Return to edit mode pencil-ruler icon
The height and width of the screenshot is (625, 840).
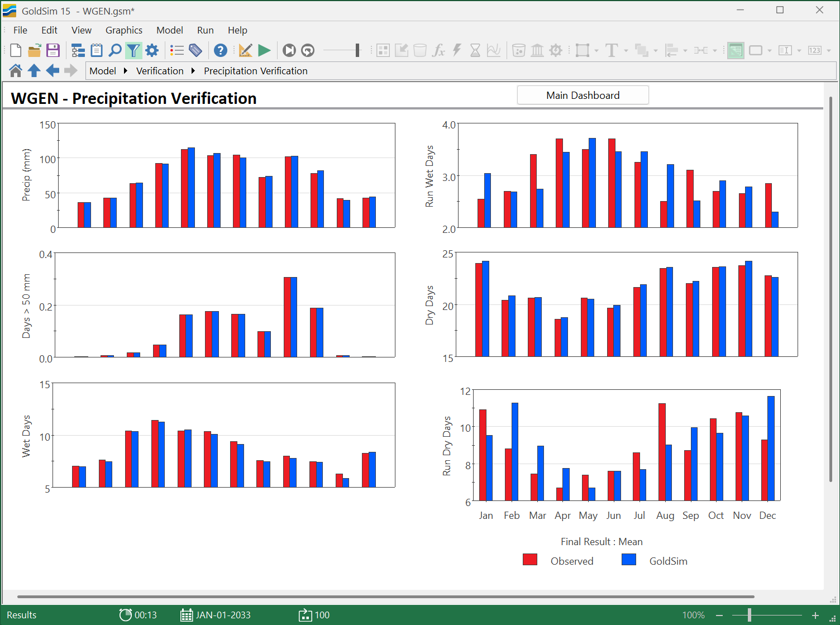(246, 50)
